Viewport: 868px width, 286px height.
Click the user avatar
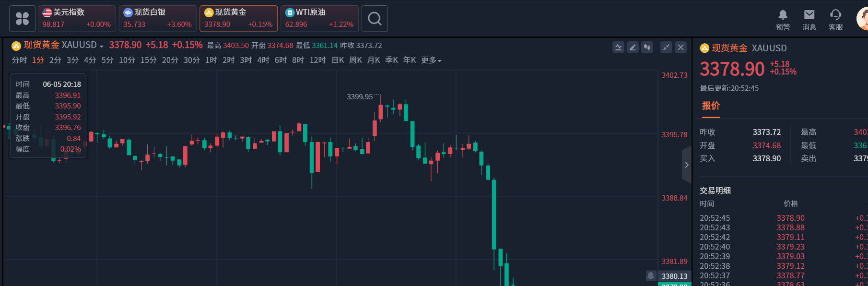click(x=862, y=19)
